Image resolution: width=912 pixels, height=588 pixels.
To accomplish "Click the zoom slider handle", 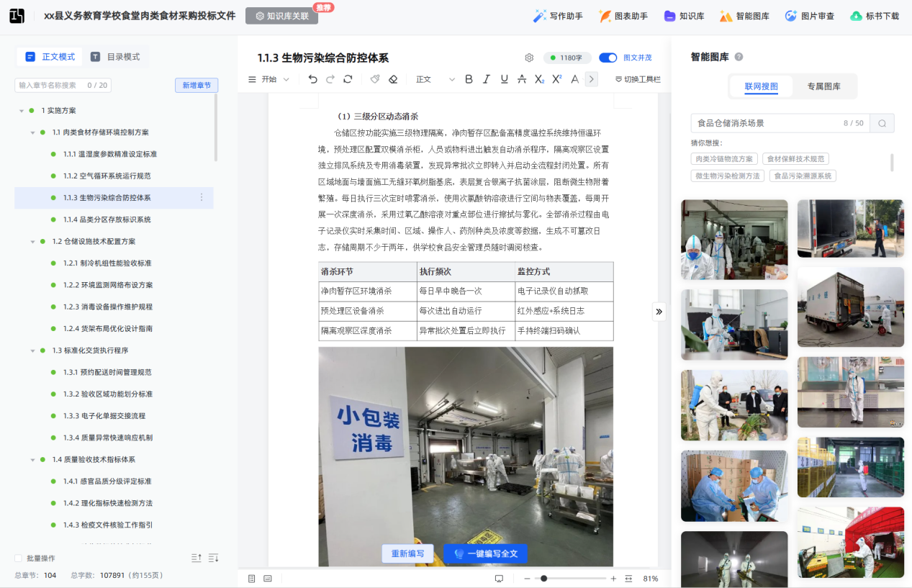I will (544, 579).
